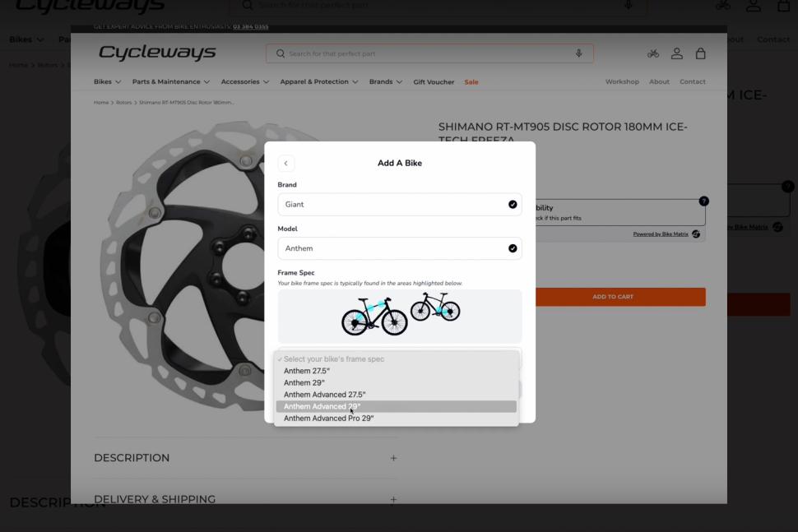Click the Giant field's checkmark icon

click(x=513, y=205)
